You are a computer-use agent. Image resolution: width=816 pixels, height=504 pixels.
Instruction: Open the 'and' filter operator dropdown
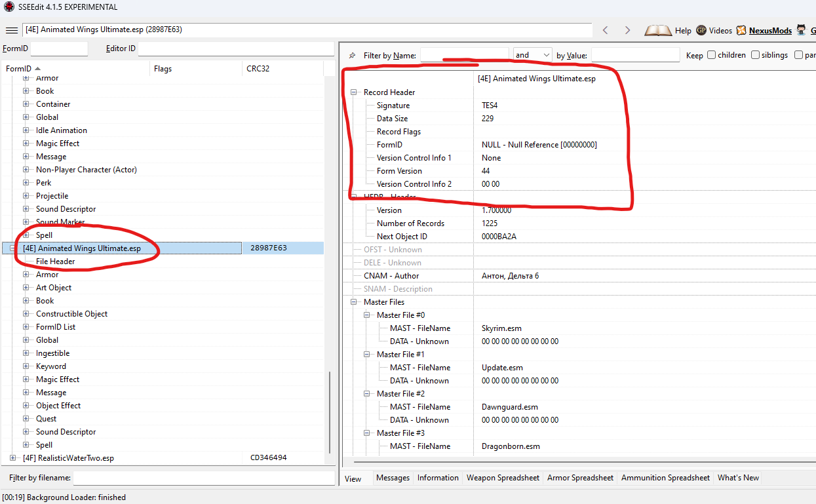click(x=533, y=55)
